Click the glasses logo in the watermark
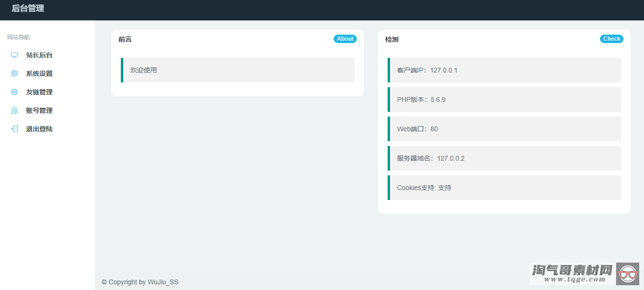Screen dimensions: 644x290 [629, 274]
